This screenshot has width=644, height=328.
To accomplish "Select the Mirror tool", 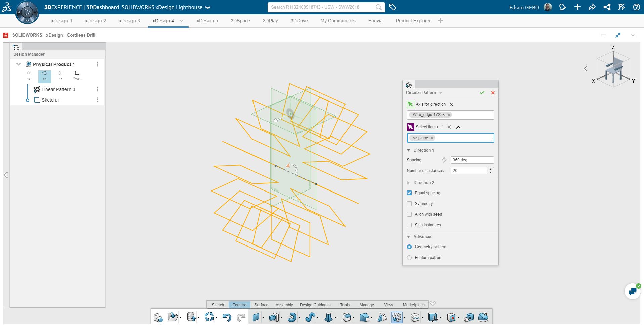I will (x=382, y=317).
